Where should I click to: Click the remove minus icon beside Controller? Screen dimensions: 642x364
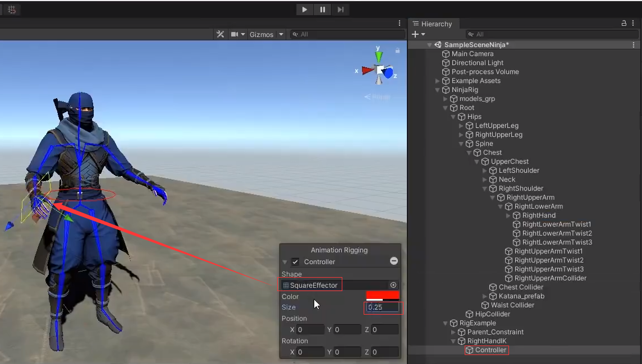point(394,261)
